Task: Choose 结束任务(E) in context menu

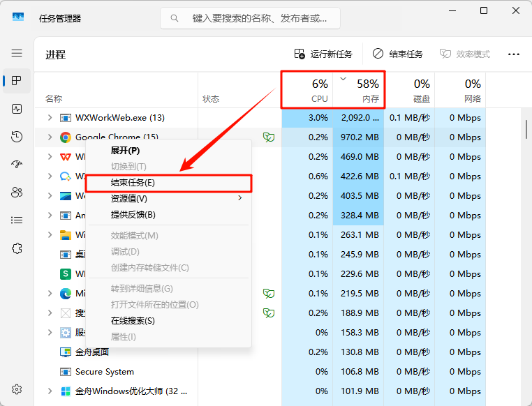Action: pos(133,183)
